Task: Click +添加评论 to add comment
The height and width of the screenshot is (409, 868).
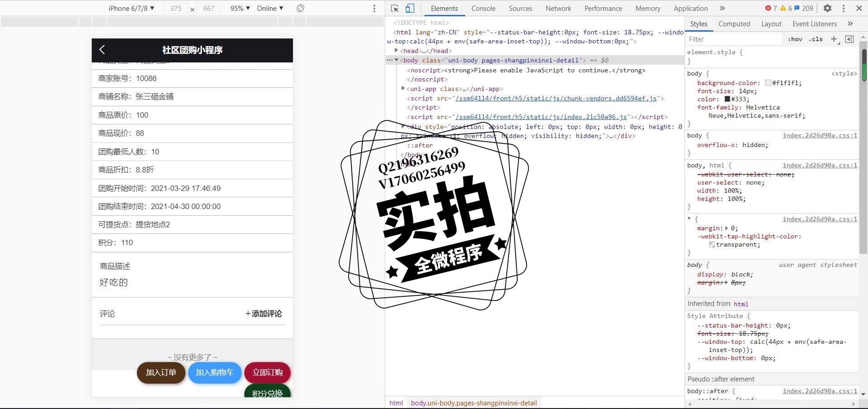Action: click(x=264, y=314)
